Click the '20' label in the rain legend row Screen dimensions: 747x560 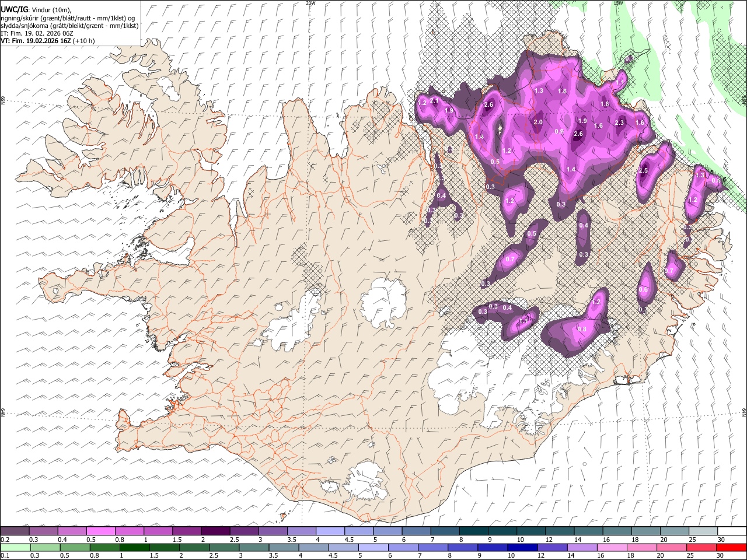point(661,555)
